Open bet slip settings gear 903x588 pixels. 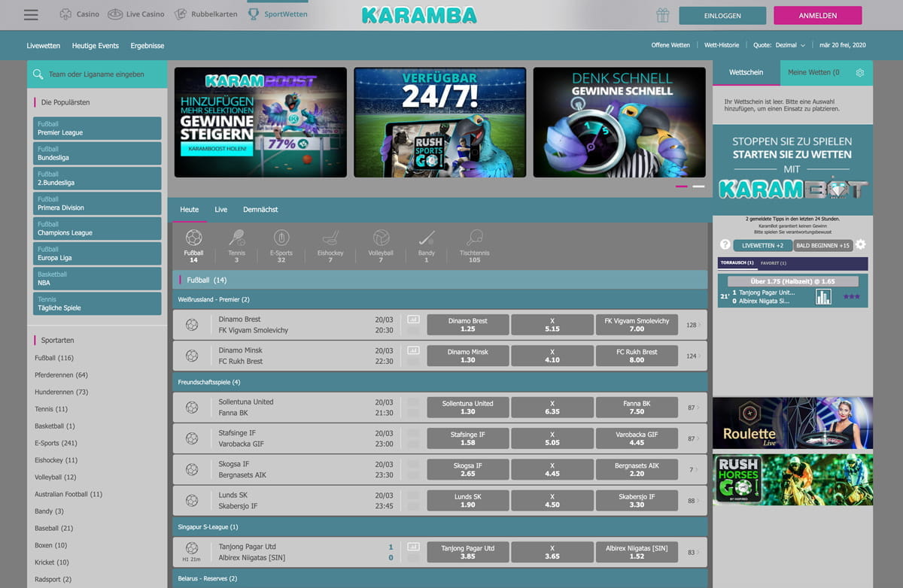coord(860,72)
